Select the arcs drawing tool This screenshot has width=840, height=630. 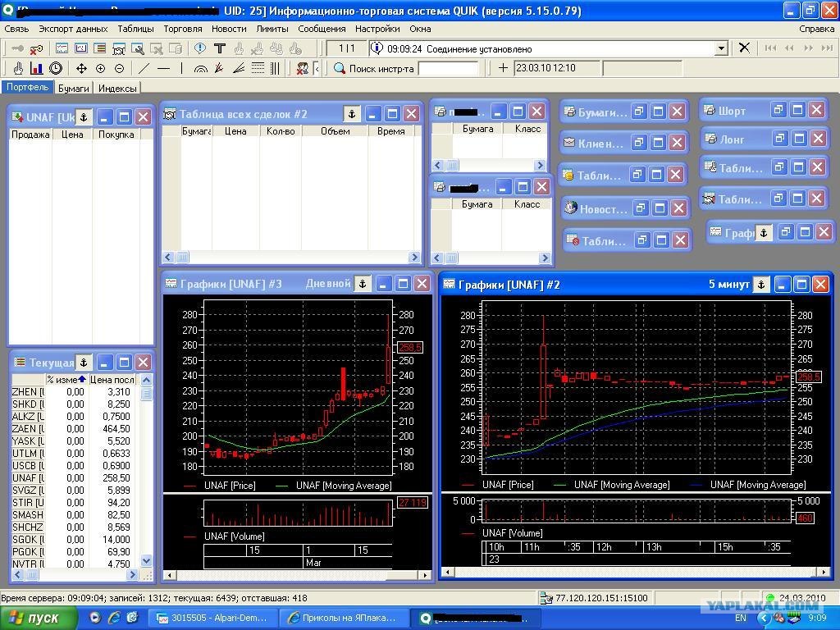coord(200,69)
